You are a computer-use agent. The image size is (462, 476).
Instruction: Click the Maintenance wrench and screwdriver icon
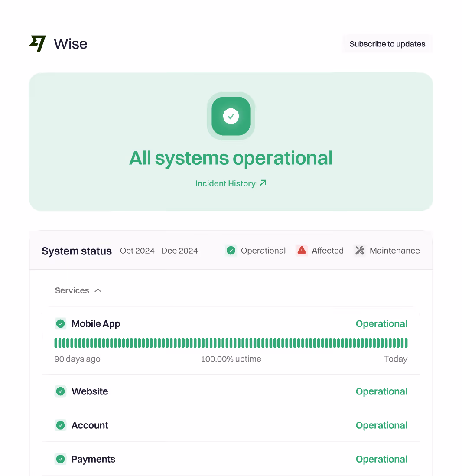tap(360, 251)
